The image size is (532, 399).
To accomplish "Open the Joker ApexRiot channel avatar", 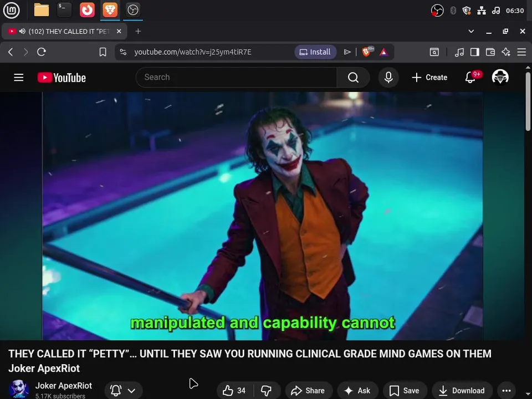I will [x=19, y=389].
